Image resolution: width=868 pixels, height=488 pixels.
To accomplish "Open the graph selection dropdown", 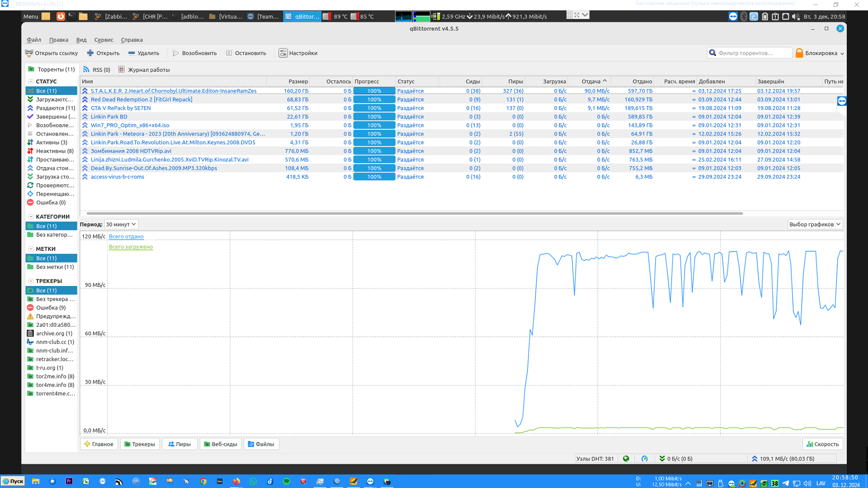I will [x=815, y=224].
